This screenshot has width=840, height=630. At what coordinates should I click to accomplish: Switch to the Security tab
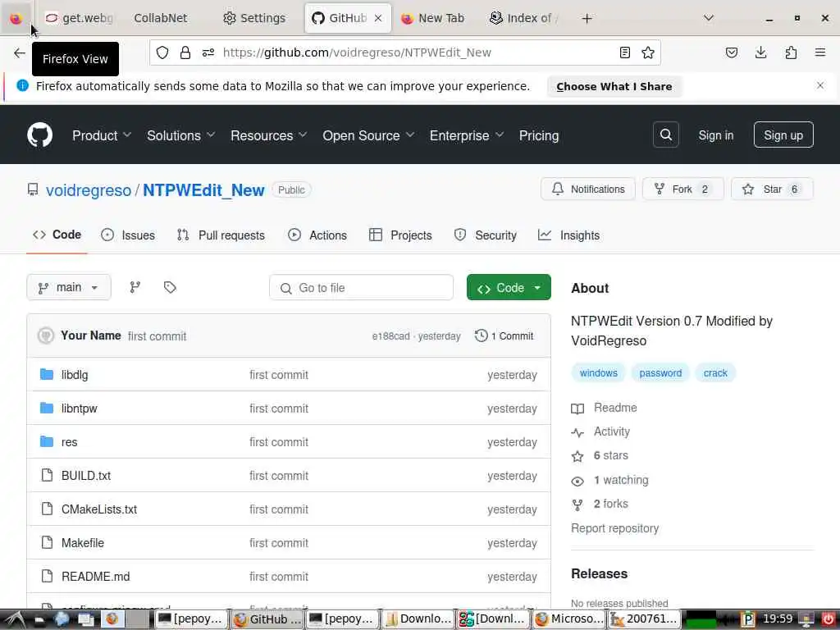[x=485, y=235]
